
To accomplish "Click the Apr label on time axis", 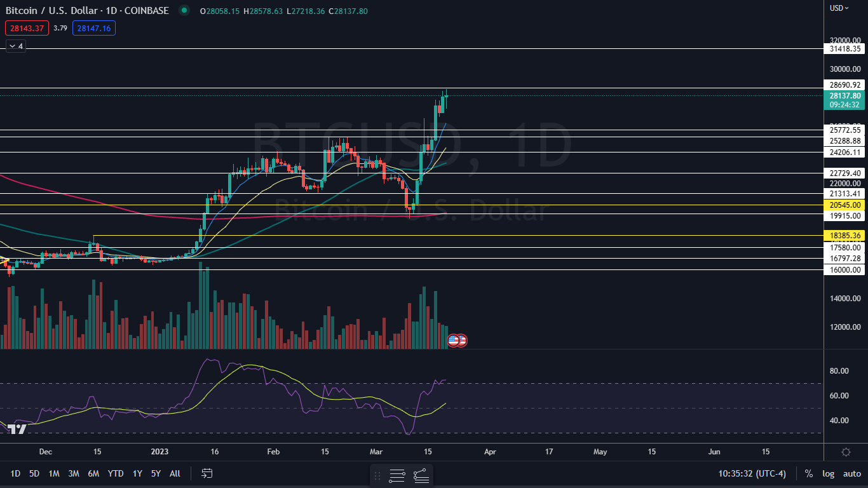I will click(x=490, y=452).
